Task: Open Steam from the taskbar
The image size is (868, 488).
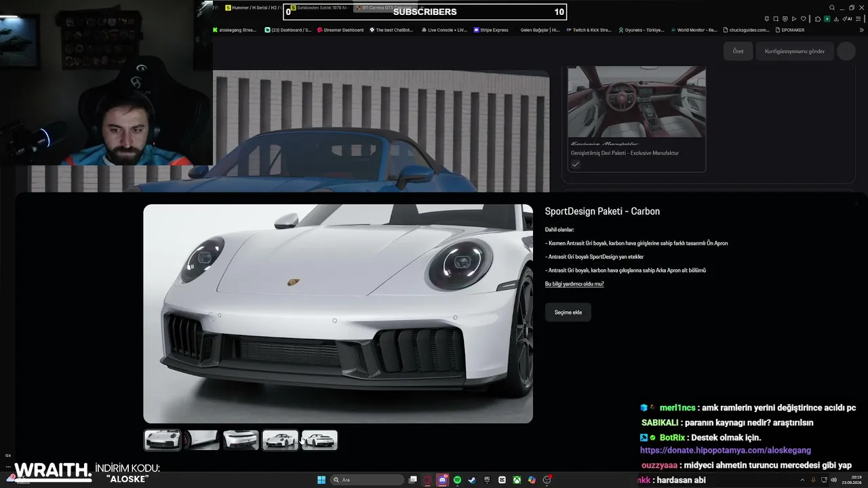Action: pos(472,480)
